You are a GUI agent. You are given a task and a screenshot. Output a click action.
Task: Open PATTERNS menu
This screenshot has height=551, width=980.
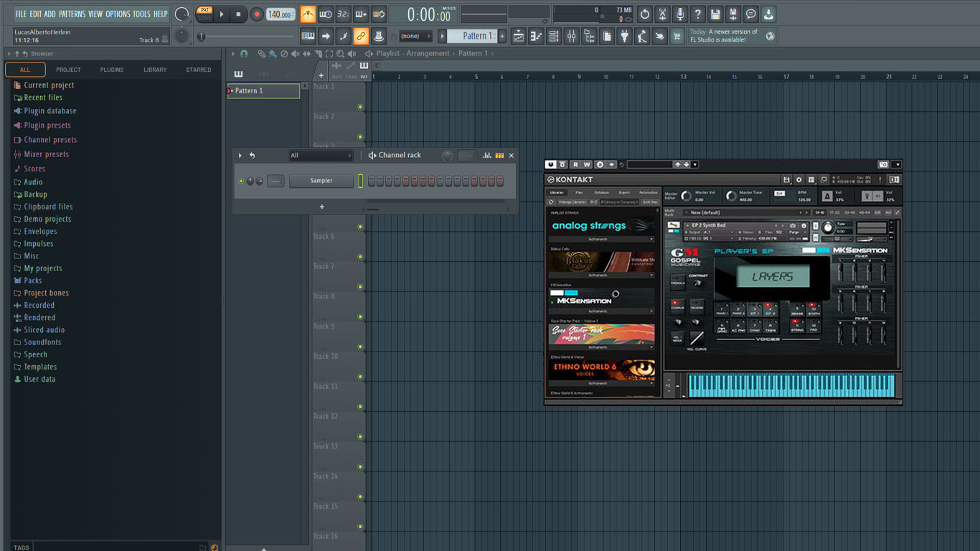coord(72,14)
